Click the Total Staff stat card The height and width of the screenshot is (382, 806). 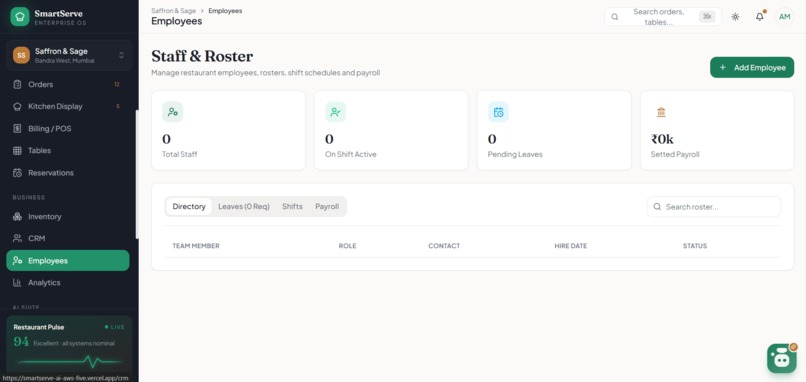tap(228, 131)
